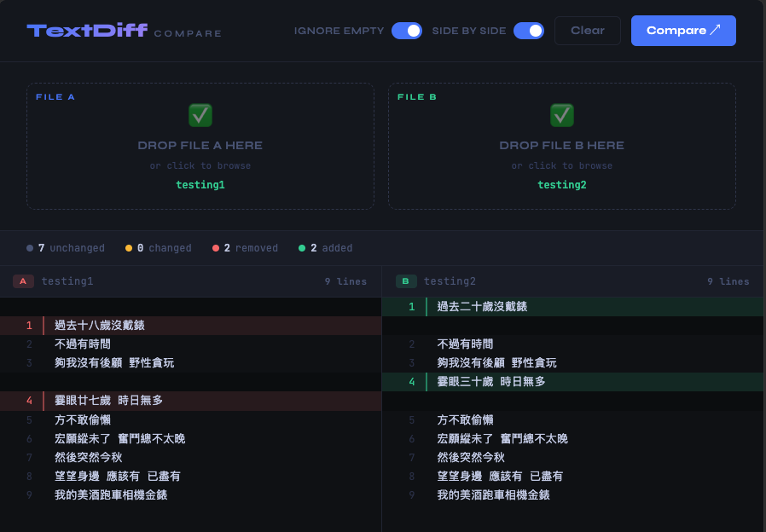Click the green checkmark in File A
Image resolution: width=766 pixels, height=532 pixels.
200,115
